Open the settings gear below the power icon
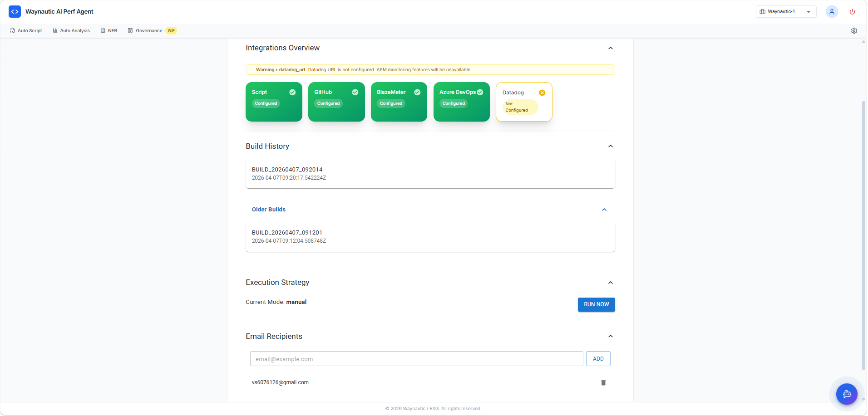The width and height of the screenshot is (868, 416). coord(854,30)
